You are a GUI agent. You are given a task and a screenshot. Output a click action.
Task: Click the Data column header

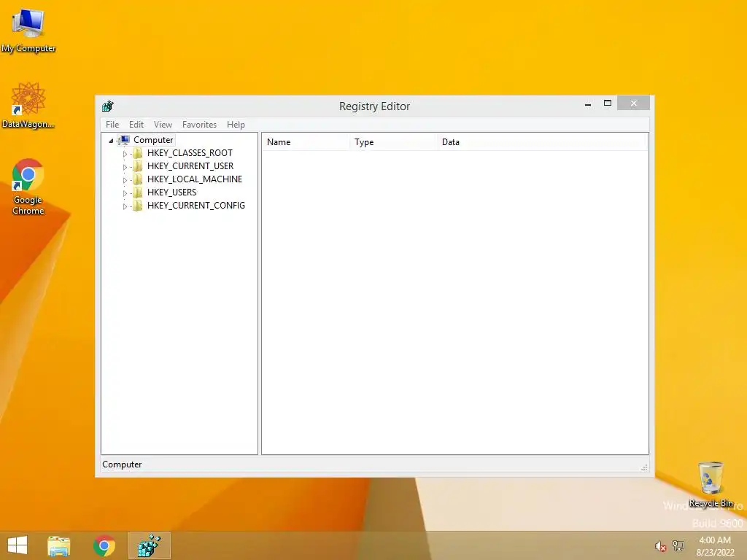point(542,142)
